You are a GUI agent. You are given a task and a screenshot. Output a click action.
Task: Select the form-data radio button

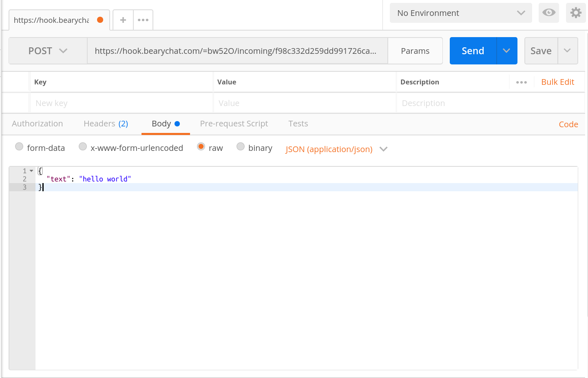(x=19, y=146)
